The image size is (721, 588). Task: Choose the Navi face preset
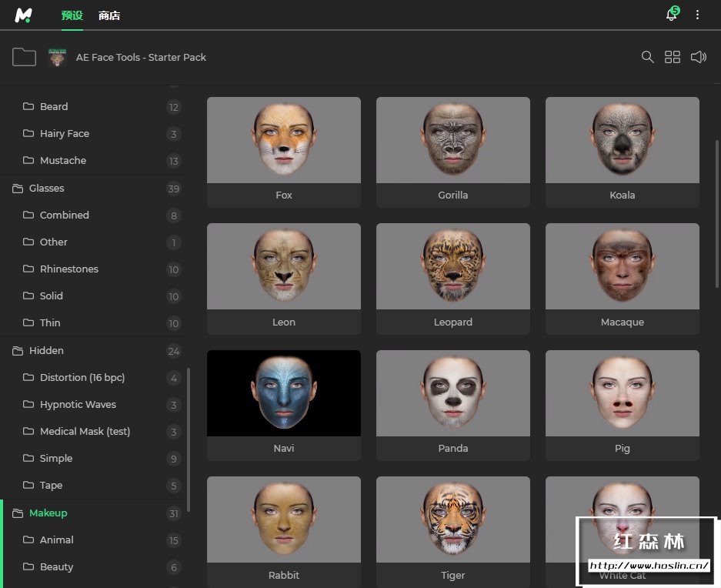click(284, 393)
